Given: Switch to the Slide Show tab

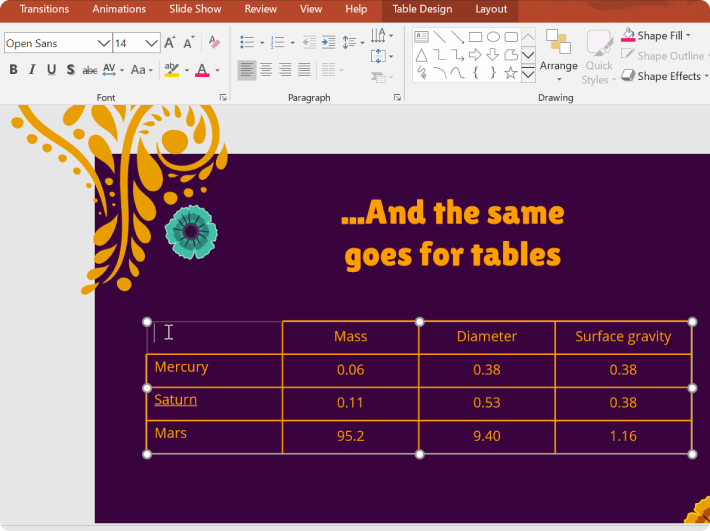Looking at the screenshot, I should point(195,9).
